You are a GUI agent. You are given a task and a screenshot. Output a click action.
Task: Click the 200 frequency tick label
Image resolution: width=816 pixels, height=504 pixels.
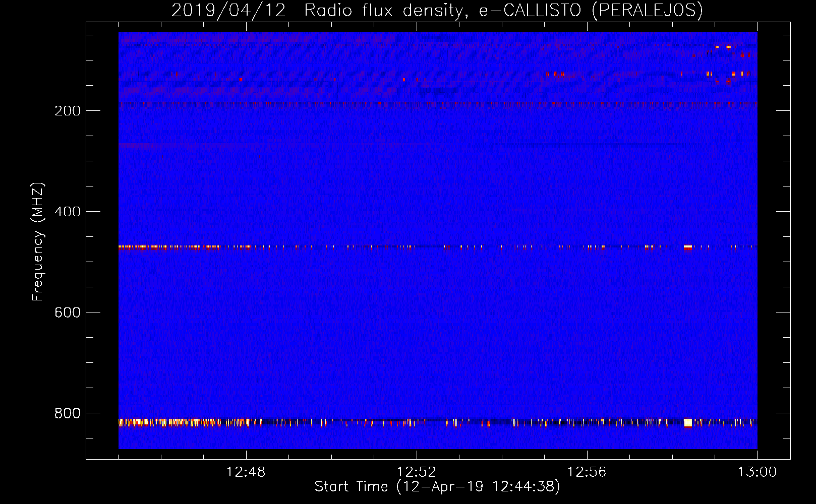(x=68, y=111)
